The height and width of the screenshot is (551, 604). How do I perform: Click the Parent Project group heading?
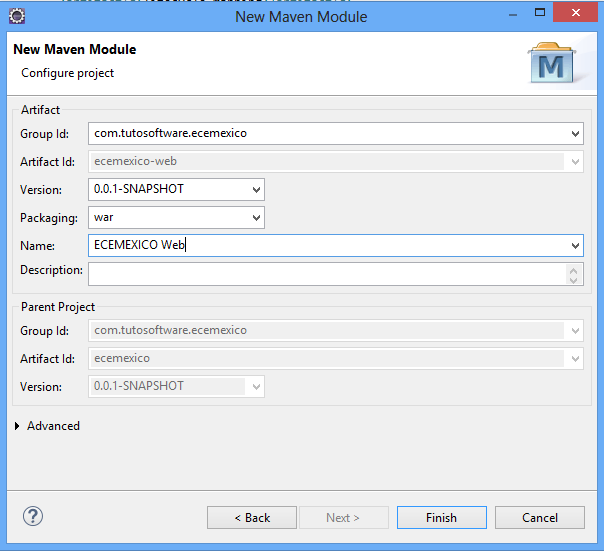tap(58, 307)
